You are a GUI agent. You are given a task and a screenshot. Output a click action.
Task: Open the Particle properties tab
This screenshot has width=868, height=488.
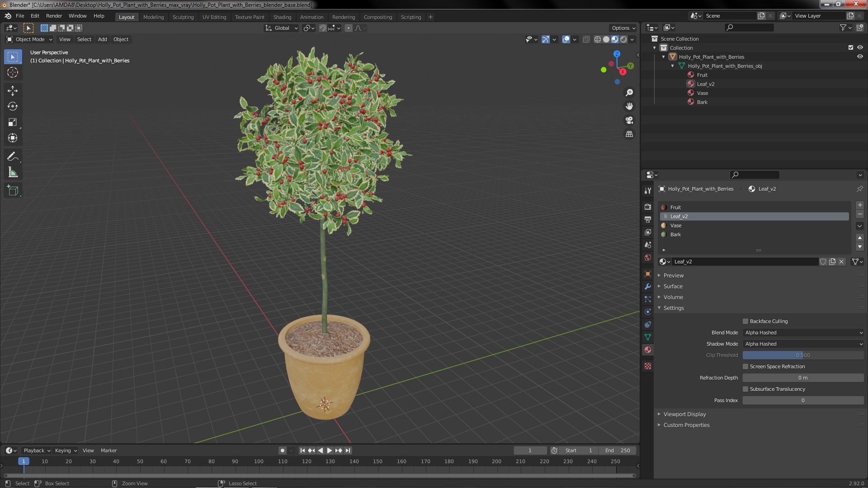[648, 299]
